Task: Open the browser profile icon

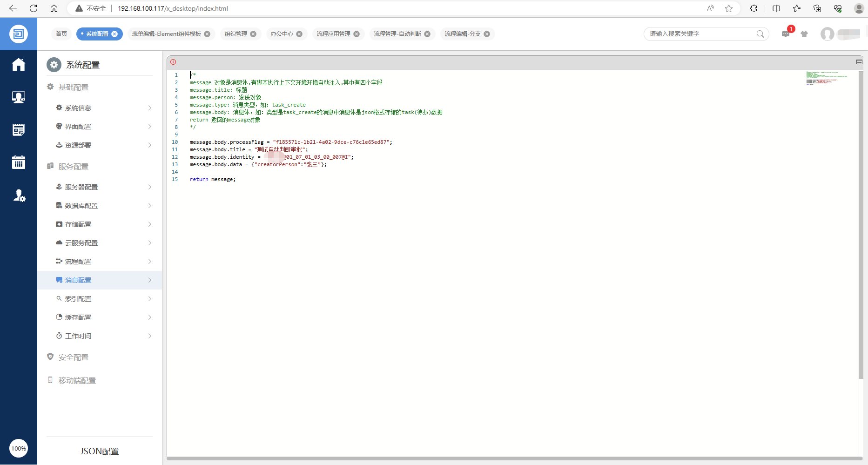Action: 859,8
